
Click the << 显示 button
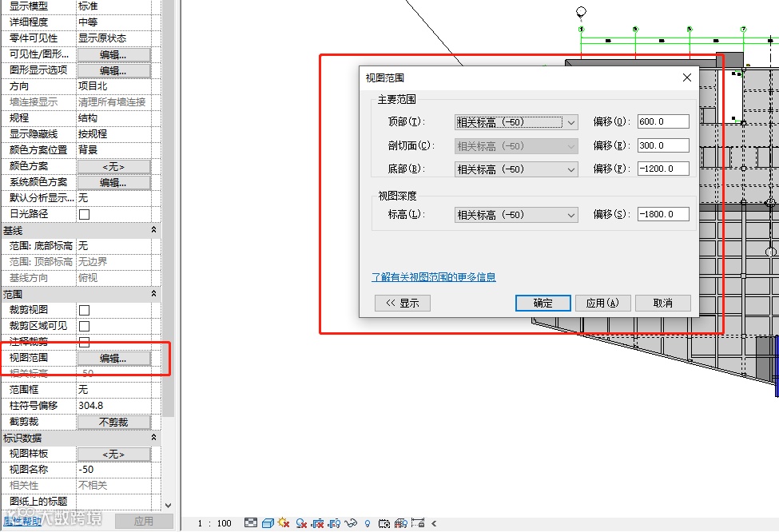coord(403,303)
